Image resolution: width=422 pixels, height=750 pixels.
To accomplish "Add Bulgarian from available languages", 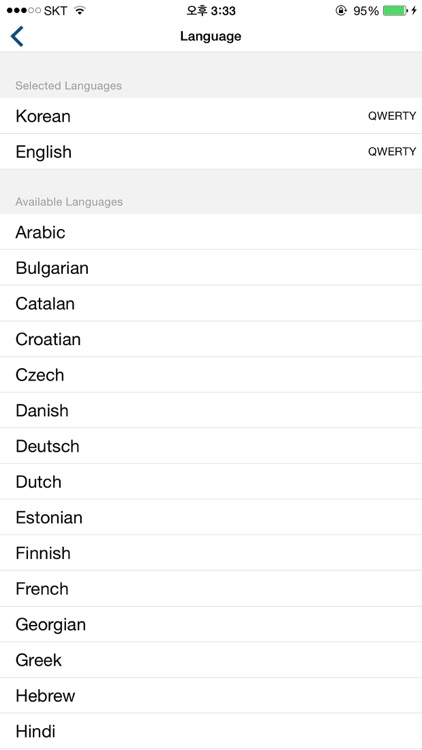I will 211,267.
